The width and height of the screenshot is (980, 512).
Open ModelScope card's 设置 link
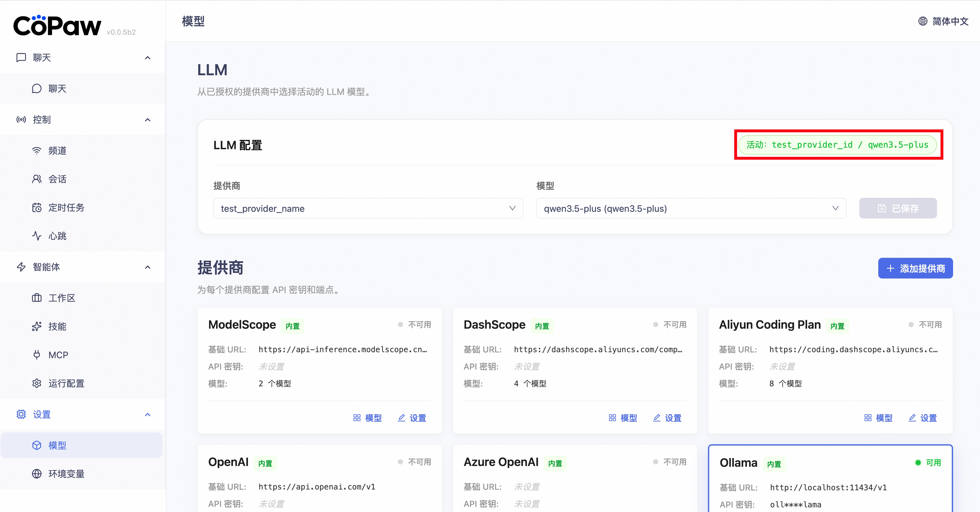[x=412, y=418]
